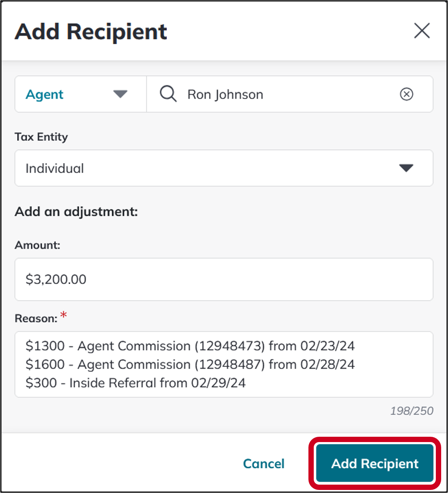Expand the Tax Entity dropdown showing Individual
Viewport: 448px width, 493px height.
(224, 168)
